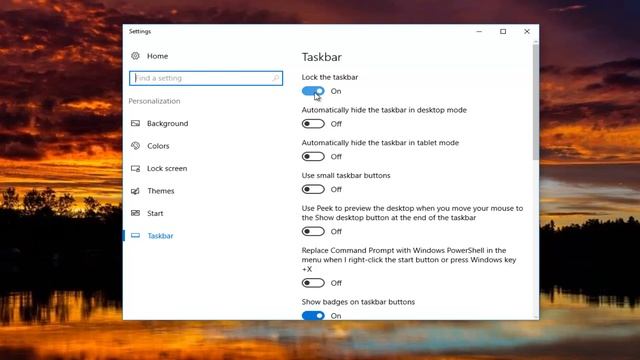The image size is (640, 360).
Task: Click the Find a setting search box
Action: [206, 78]
